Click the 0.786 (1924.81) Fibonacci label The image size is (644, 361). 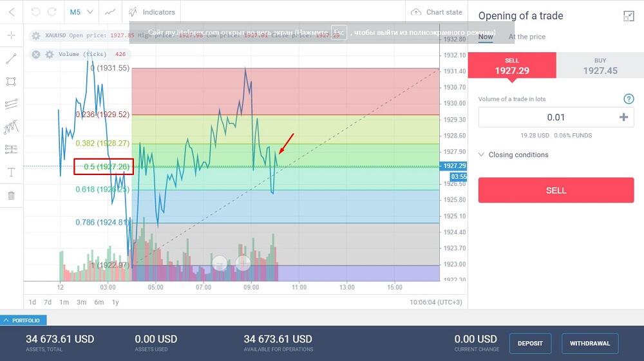click(102, 223)
